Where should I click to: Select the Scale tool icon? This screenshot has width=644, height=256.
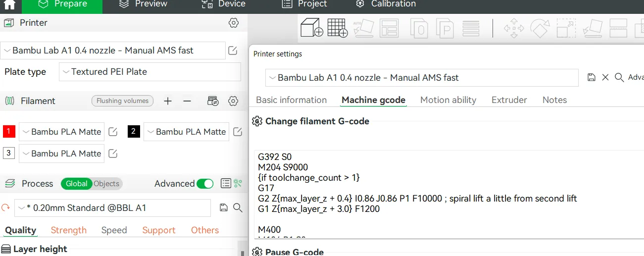[x=566, y=28]
